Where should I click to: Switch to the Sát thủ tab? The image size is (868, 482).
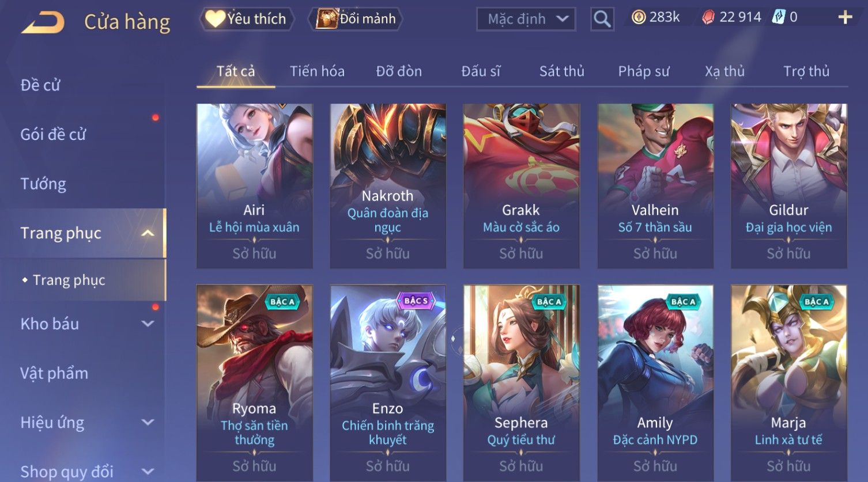pyautogui.click(x=561, y=71)
